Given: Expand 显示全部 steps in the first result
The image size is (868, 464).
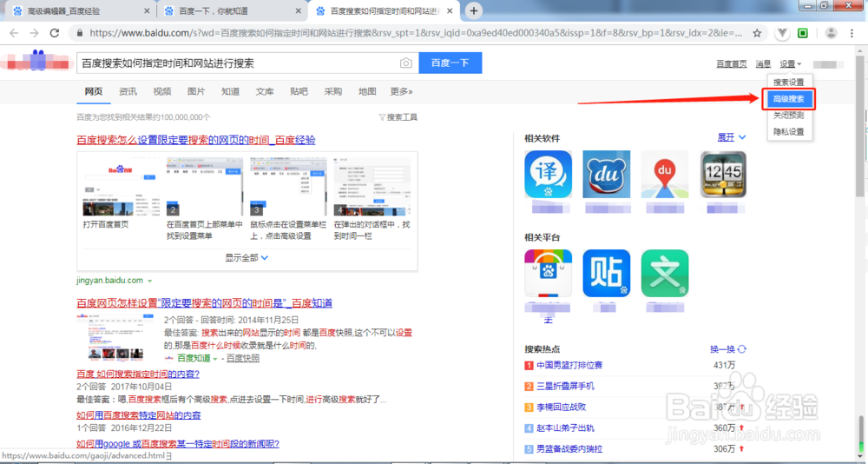Looking at the screenshot, I should point(247,258).
